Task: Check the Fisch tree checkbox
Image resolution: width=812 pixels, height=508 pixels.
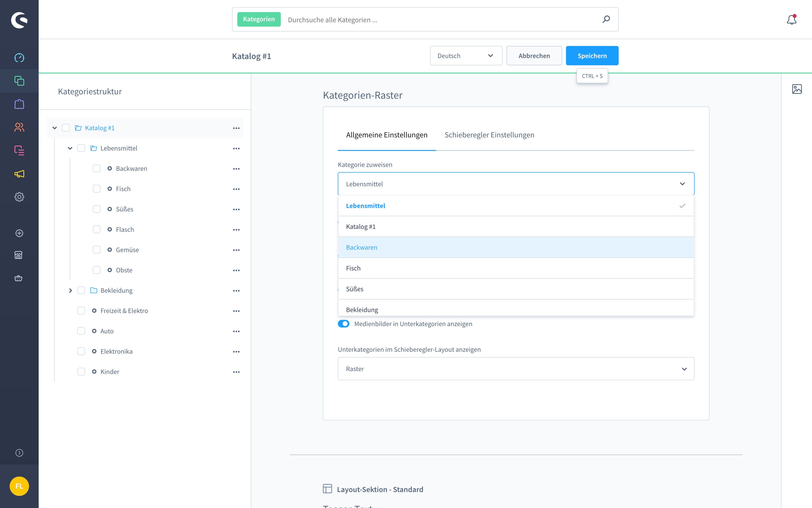Action: (x=97, y=189)
